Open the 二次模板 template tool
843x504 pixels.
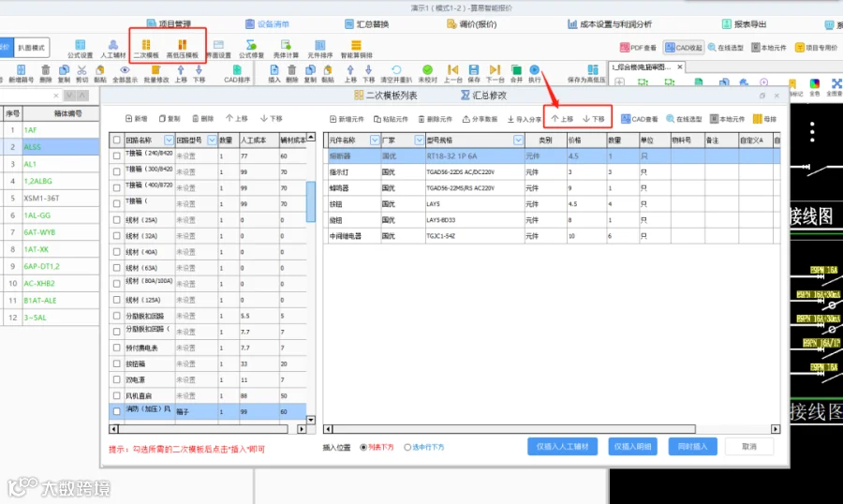pos(146,49)
